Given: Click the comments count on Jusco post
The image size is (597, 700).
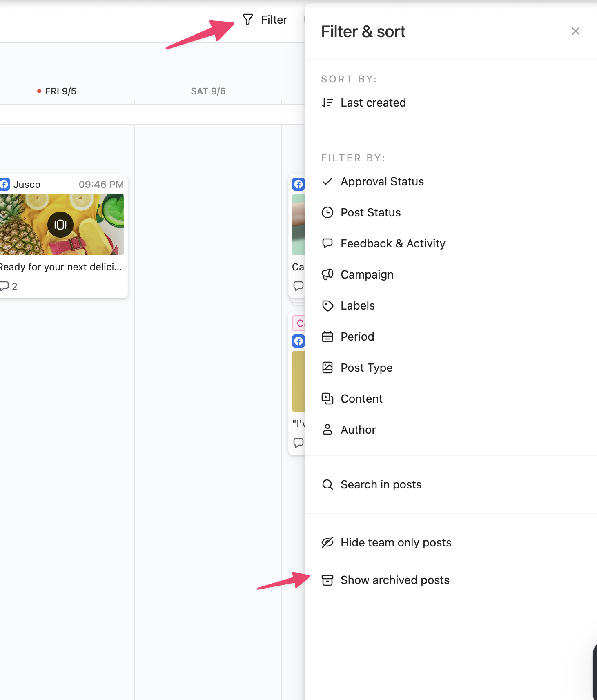Looking at the screenshot, I should click(9, 286).
